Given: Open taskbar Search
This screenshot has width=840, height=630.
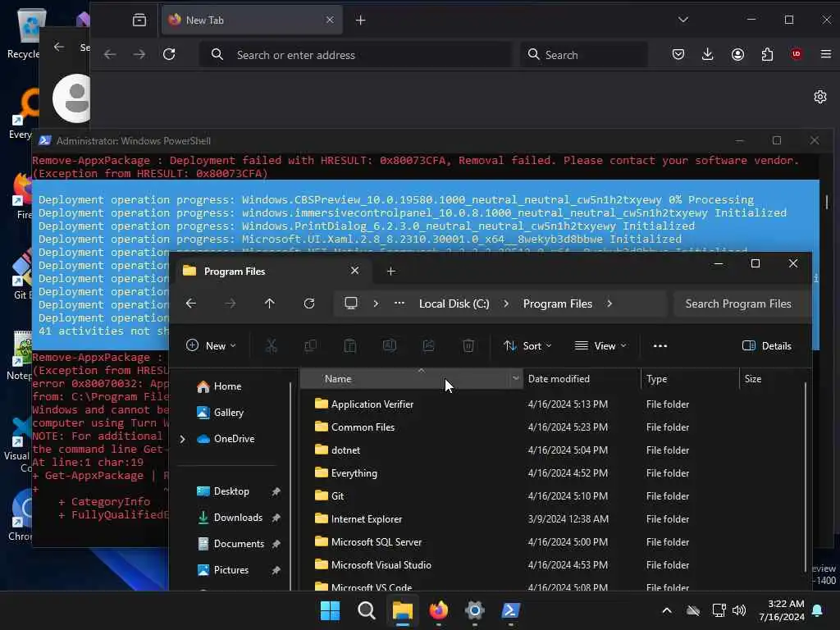Looking at the screenshot, I should 367,610.
